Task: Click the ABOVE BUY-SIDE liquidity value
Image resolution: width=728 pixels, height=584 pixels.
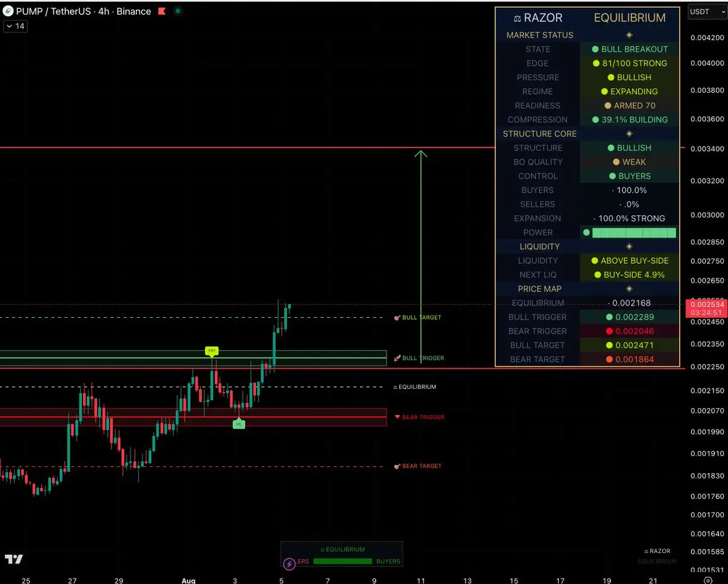Action: point(630,261)
